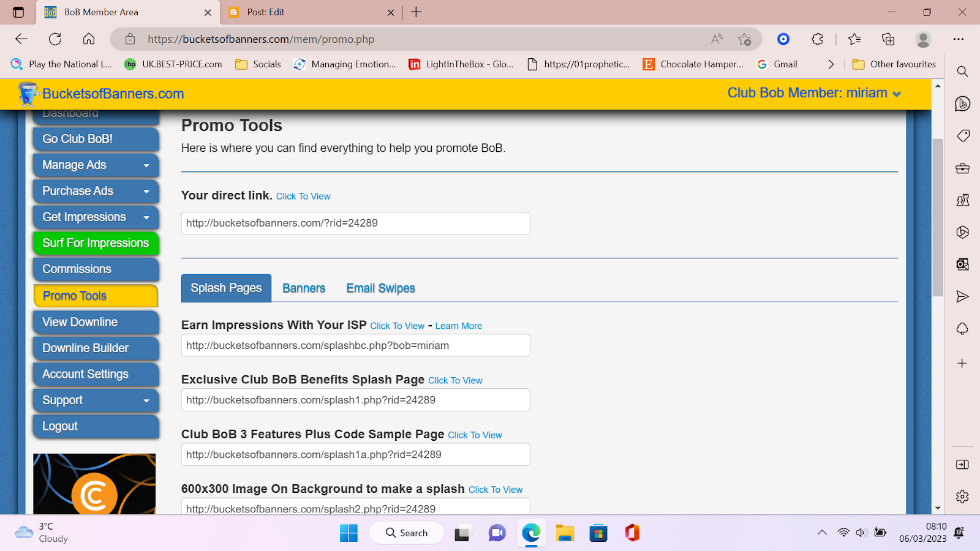Open View Downline page

96,322
